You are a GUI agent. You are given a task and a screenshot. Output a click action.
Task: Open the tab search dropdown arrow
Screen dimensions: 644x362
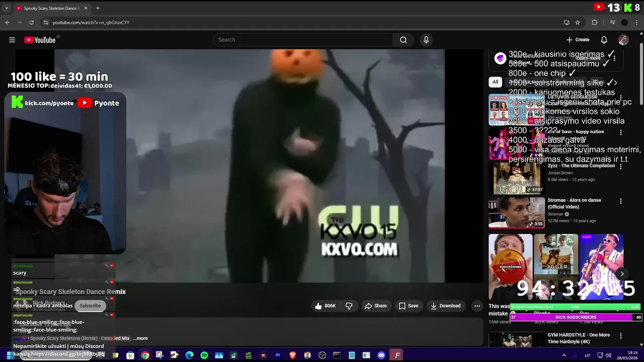[7, 8]
